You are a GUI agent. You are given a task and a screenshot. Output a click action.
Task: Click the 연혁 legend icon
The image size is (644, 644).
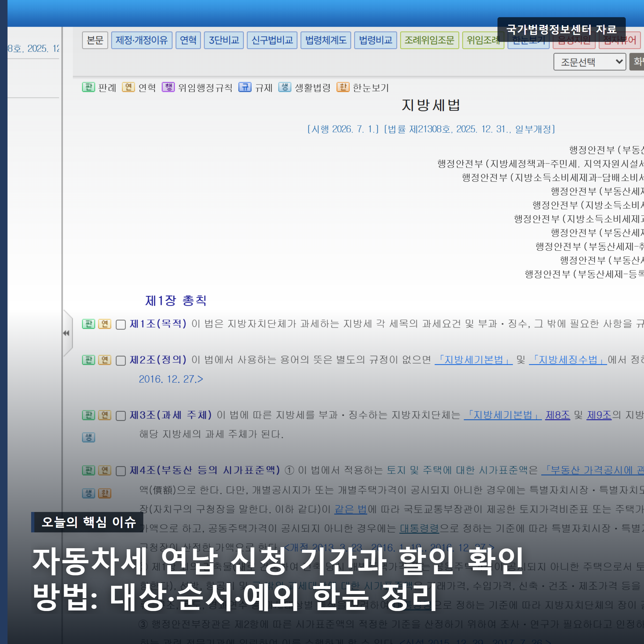point(128,87)
